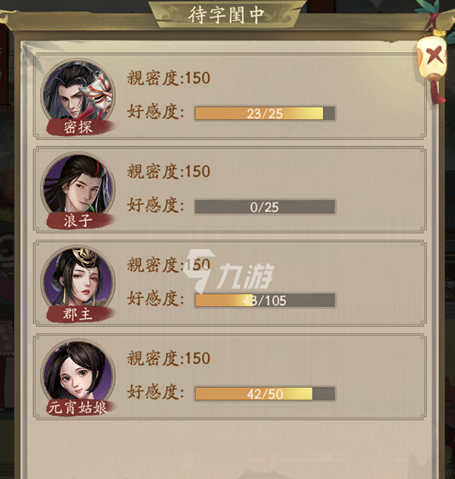This screenshot has height=479, width=455.
Task: Close the panel with the lantern X
Action: [432, 58]
